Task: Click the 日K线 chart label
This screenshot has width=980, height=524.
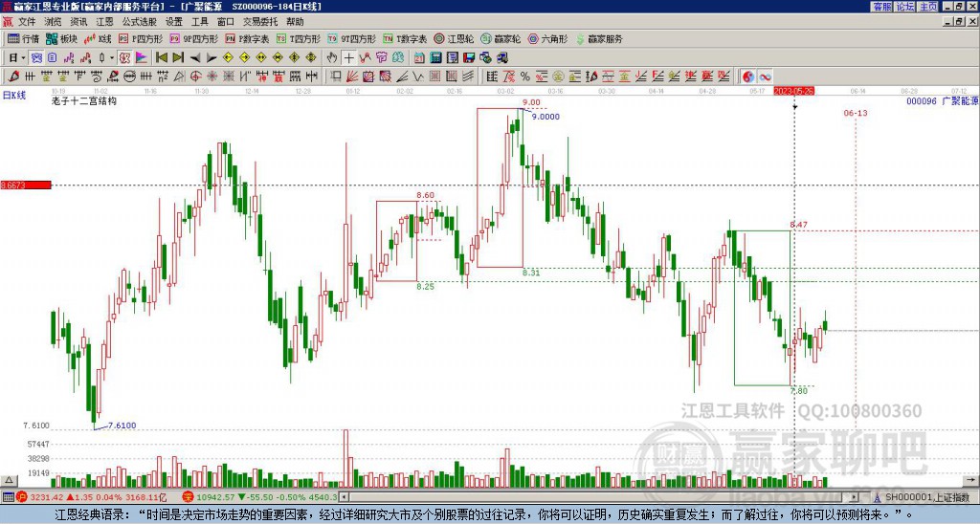Action: tap(14, 96)
